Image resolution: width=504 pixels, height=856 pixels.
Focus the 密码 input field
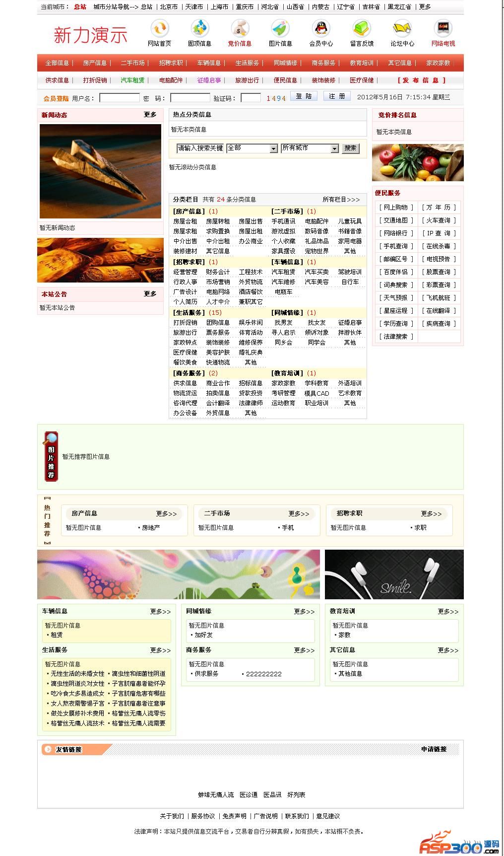pyautogui.click(x=190, y=98)
